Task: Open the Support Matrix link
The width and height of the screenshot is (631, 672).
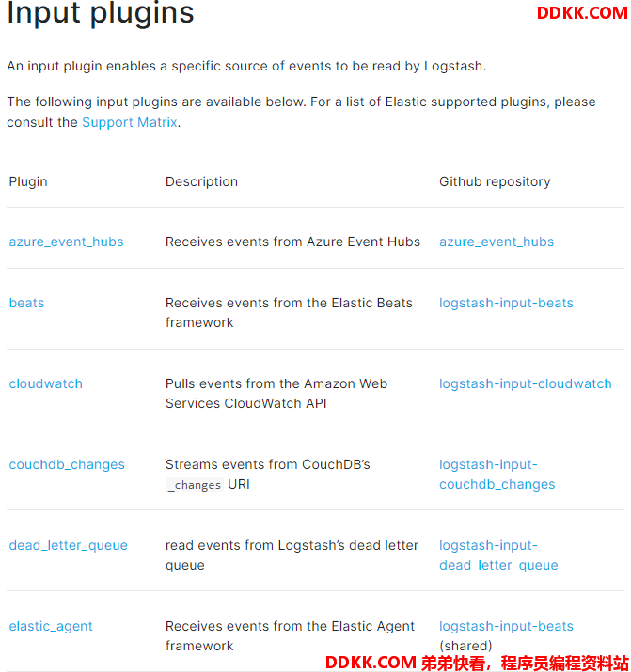Action: 130,122
